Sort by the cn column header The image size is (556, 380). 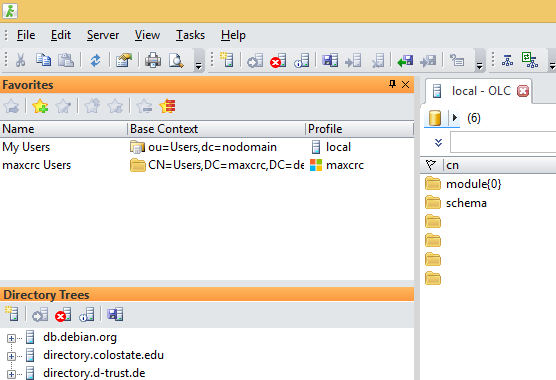point(452,165)
